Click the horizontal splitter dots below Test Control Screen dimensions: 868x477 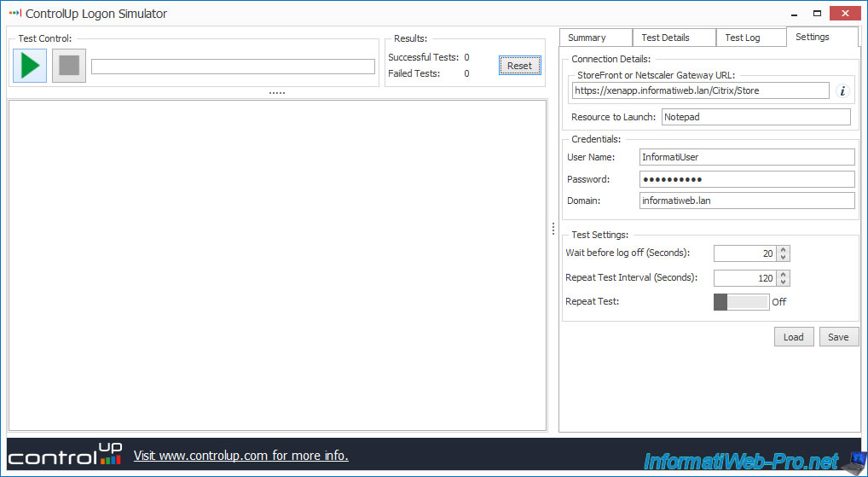pos(277,93)
